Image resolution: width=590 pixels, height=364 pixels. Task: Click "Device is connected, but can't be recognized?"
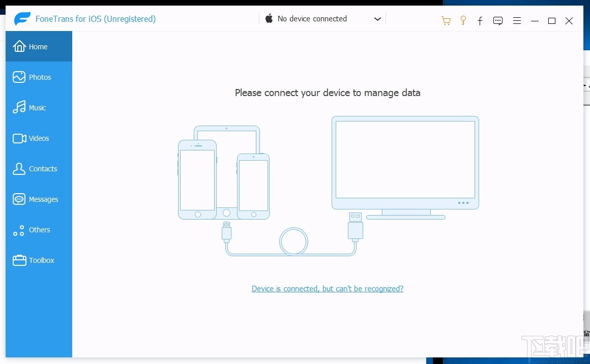[327, 288]
